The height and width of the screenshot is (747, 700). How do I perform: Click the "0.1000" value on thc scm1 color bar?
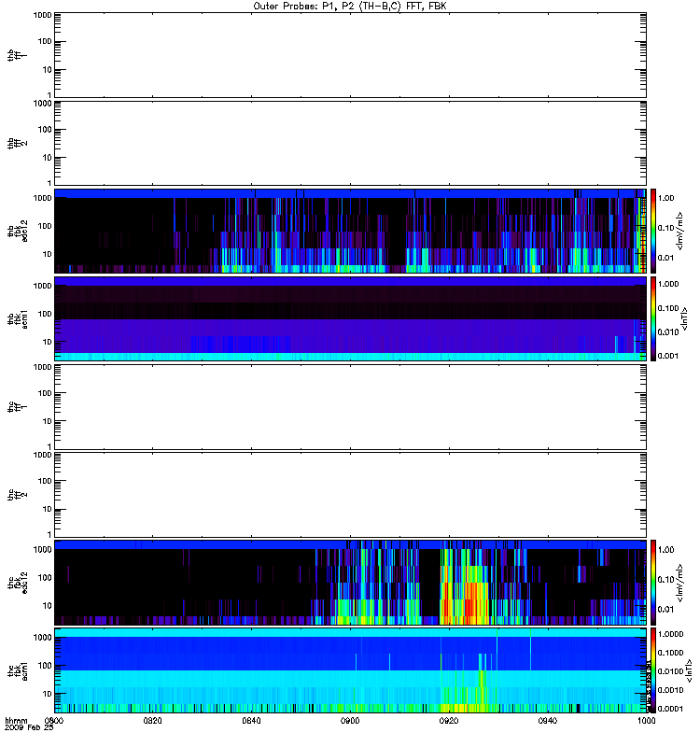670,653
